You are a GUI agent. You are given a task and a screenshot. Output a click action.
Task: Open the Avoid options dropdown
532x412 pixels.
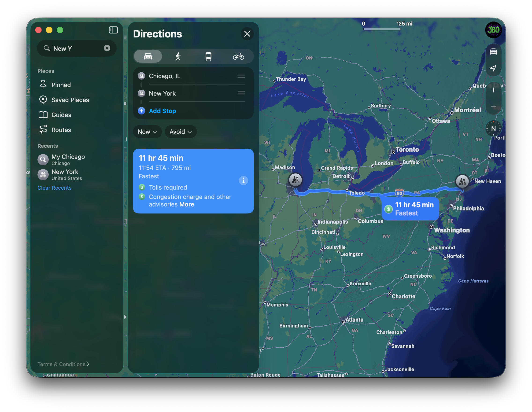(x=181, y=132)
